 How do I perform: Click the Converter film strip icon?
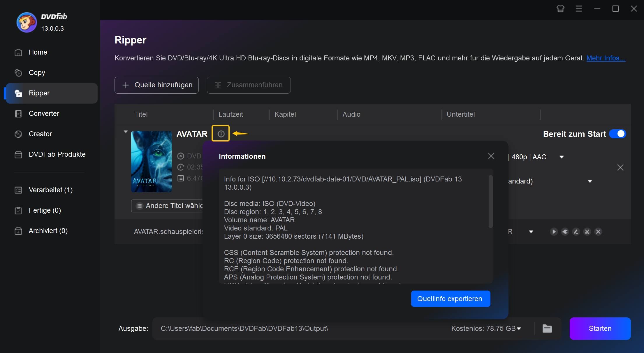click(x=18, y=114)
